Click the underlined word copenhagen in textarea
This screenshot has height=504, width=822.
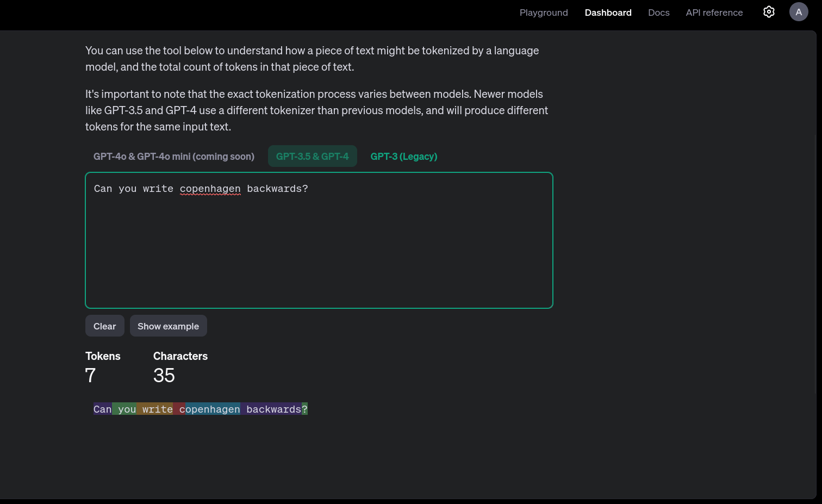(x=210, y=189)
